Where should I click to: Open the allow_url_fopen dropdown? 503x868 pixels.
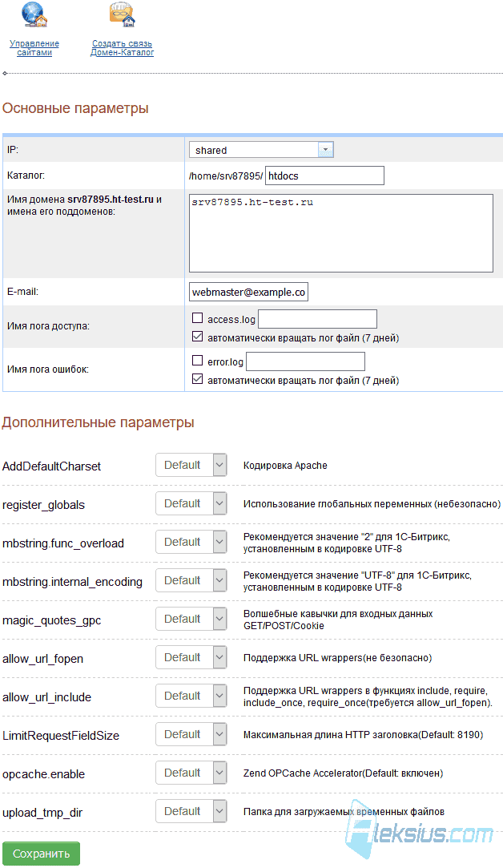[191, 657]
